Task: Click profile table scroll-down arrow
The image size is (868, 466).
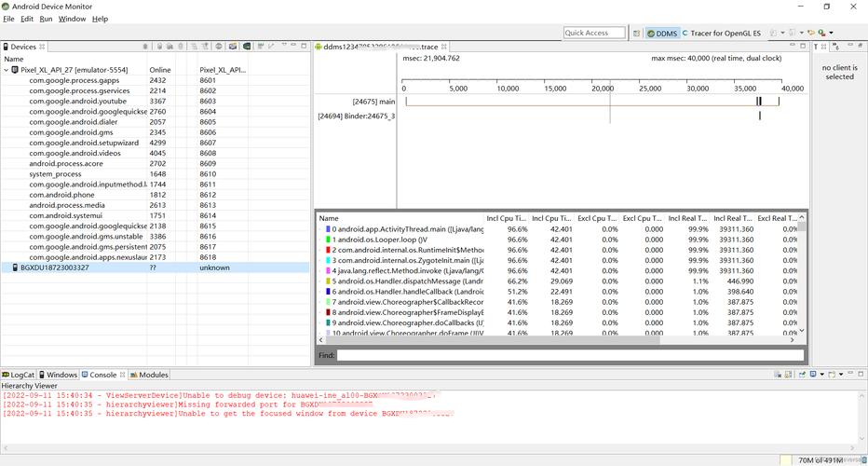Action: (802, 331)
